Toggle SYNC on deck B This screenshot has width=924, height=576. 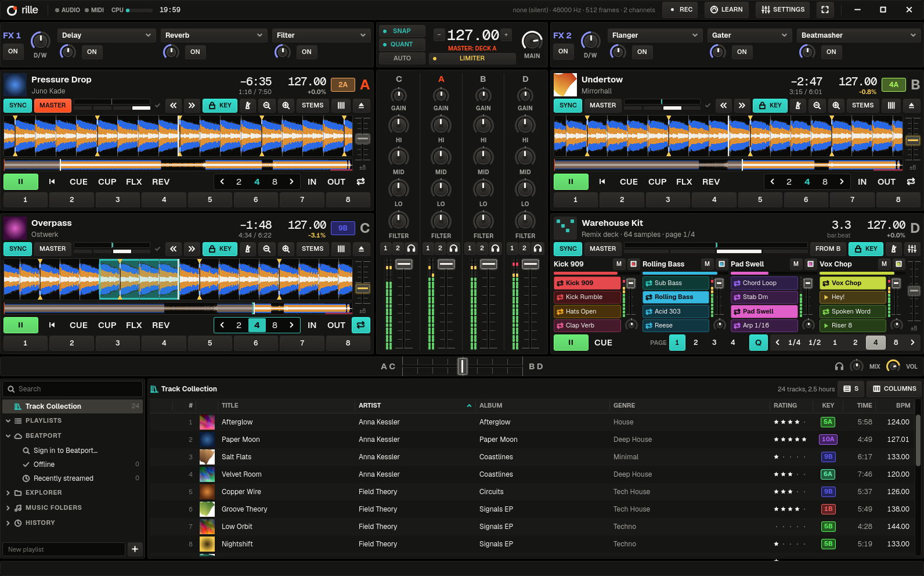tap(568, 106)
